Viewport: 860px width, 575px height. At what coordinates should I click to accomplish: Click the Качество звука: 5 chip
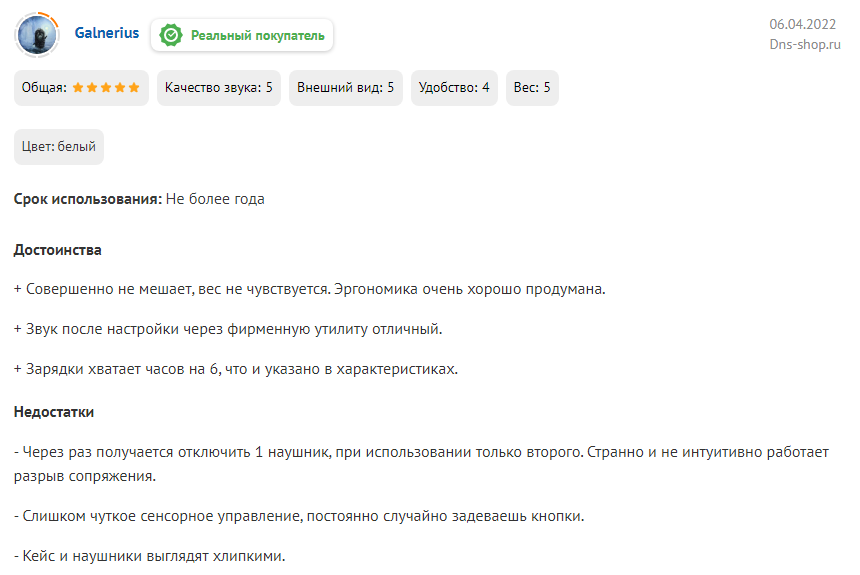click(219, 88)
